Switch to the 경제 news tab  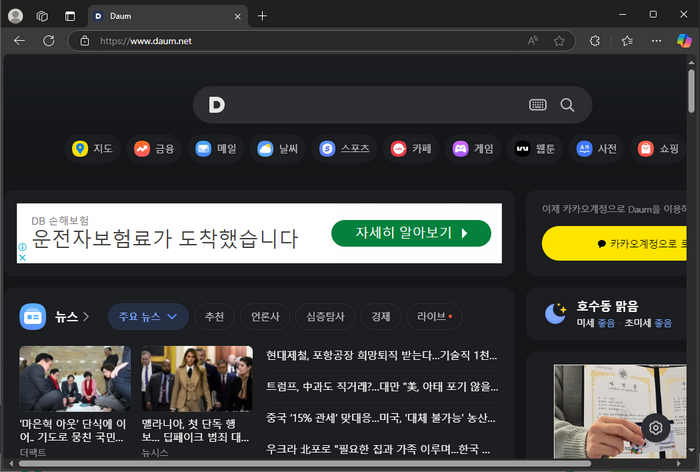tap(380, 317)
